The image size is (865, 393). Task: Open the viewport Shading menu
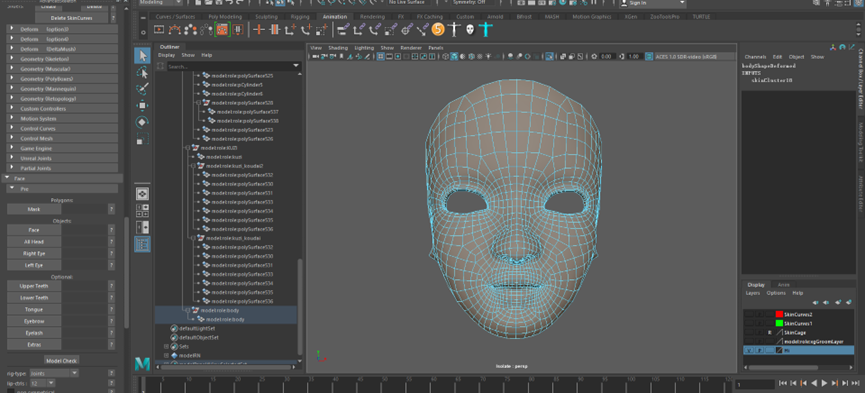click(338, 48)
